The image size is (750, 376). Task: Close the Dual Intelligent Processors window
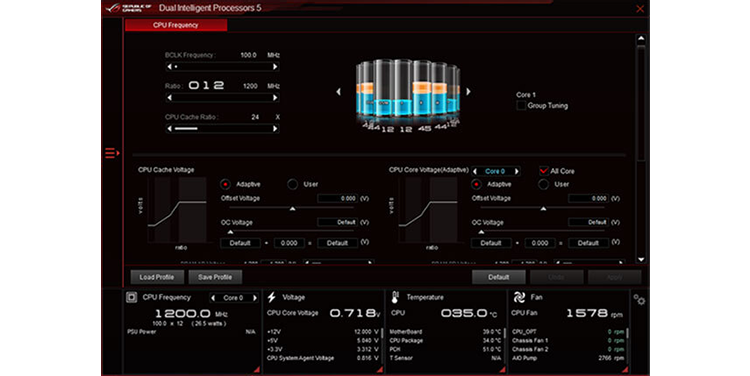[640, 9]
